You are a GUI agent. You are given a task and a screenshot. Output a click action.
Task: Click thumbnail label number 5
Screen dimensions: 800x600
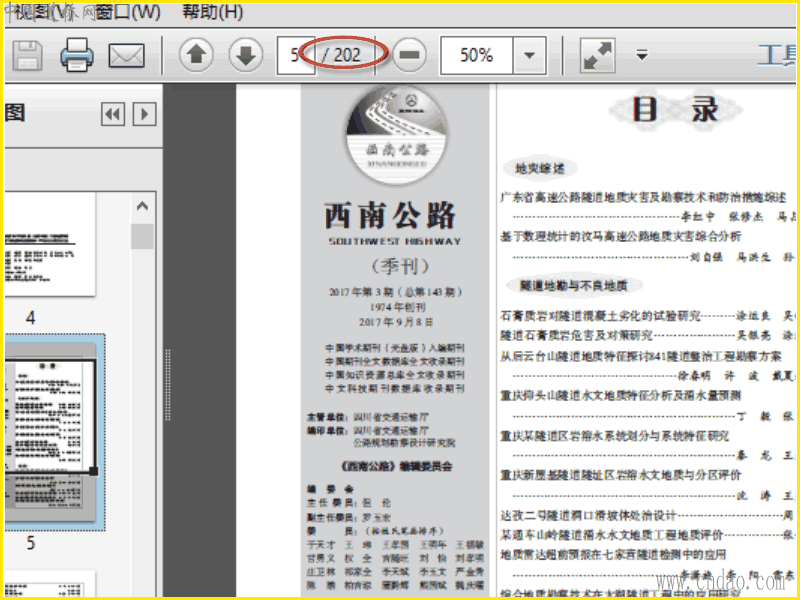click(x=31, y=543)
